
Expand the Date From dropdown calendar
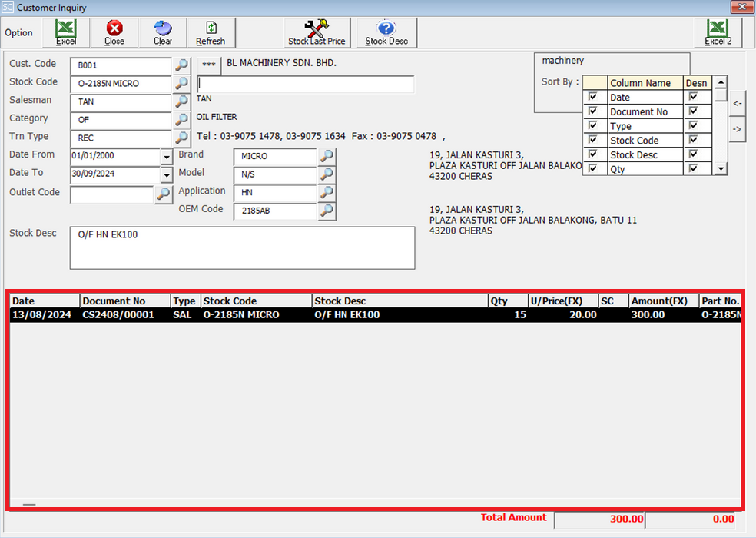point(167,156)
